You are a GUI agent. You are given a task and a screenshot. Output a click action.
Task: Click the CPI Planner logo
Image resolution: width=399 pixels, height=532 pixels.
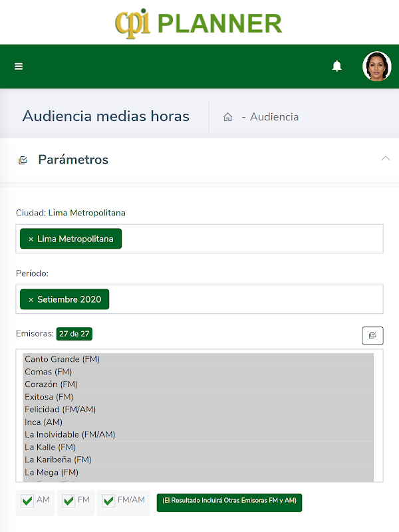click(x=199, y=23)
